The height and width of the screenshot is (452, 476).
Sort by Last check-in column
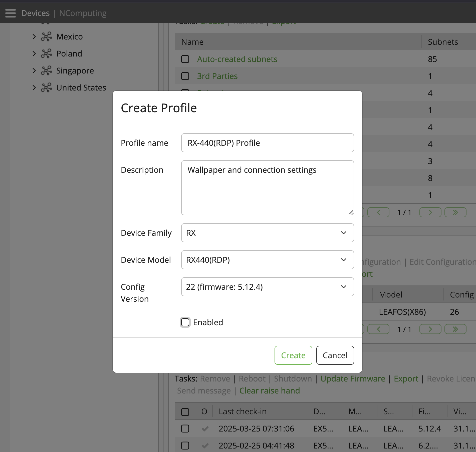coord(243,412)
